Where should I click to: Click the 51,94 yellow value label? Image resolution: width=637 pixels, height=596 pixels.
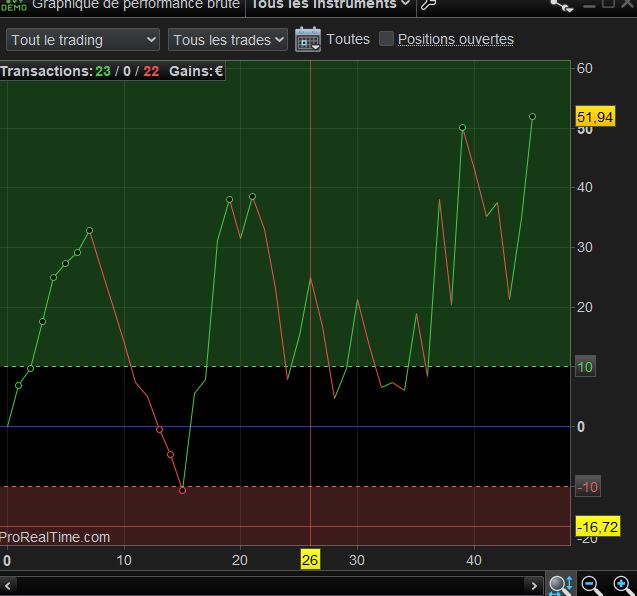click(595, 117)
